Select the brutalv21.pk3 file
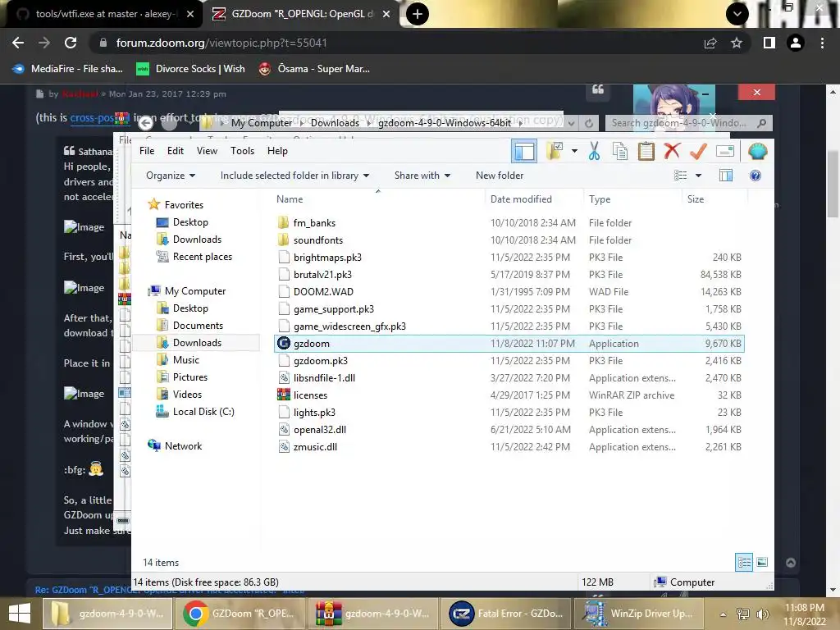840x630 pixels. coord(322,275)
